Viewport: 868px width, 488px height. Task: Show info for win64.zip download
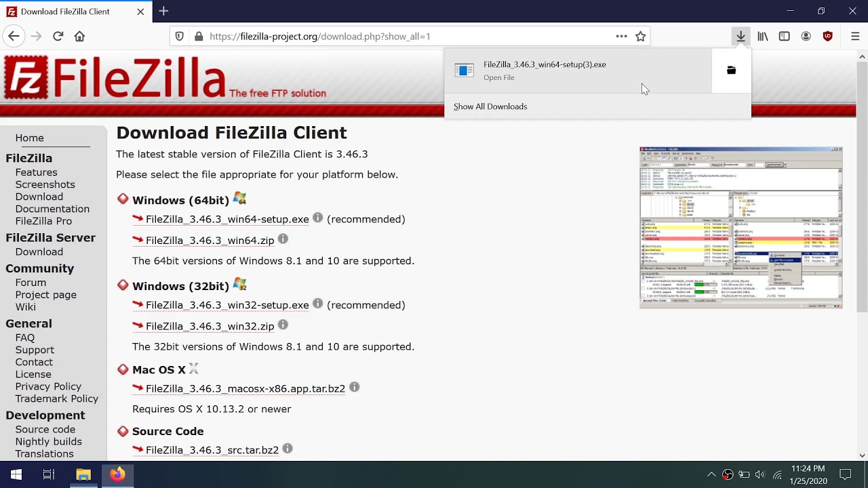click(x=283, y=239)
